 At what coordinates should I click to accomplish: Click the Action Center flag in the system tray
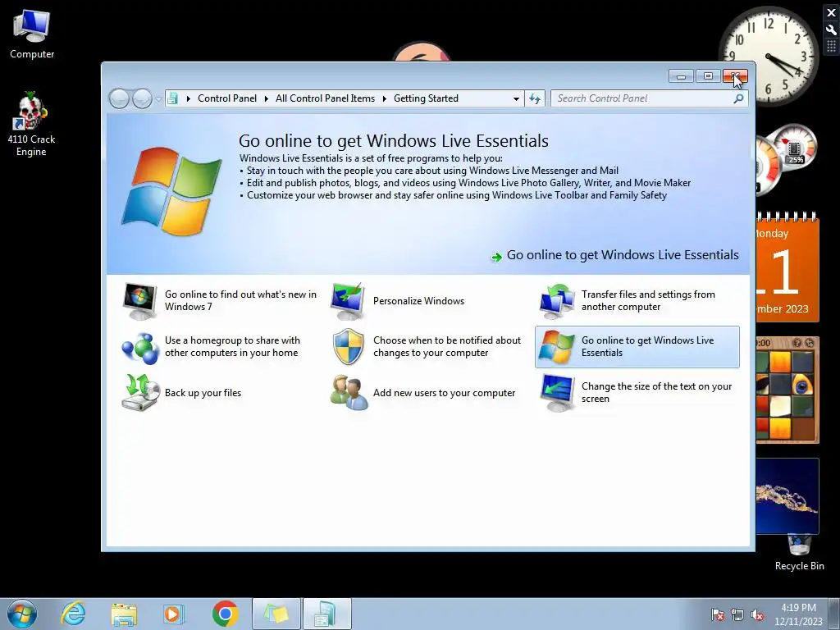tap(717, 614)
